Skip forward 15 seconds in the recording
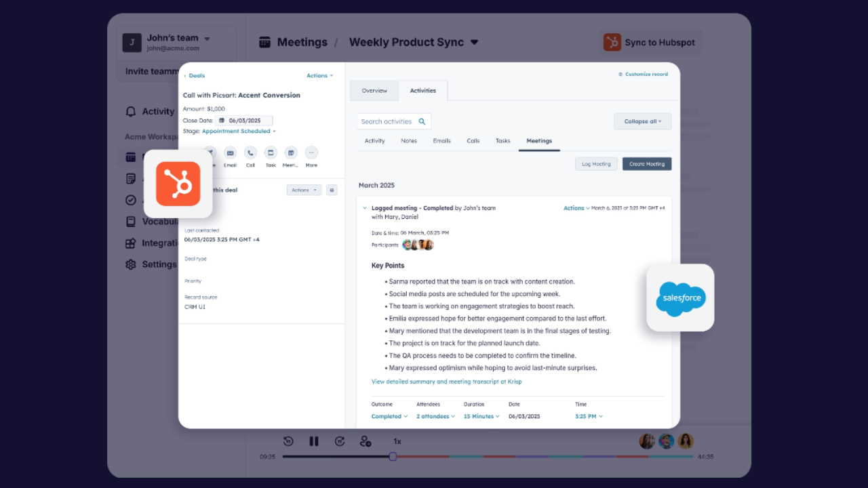Screen dimensions: 868x488 pyautogui.click(x=340, y=441)
